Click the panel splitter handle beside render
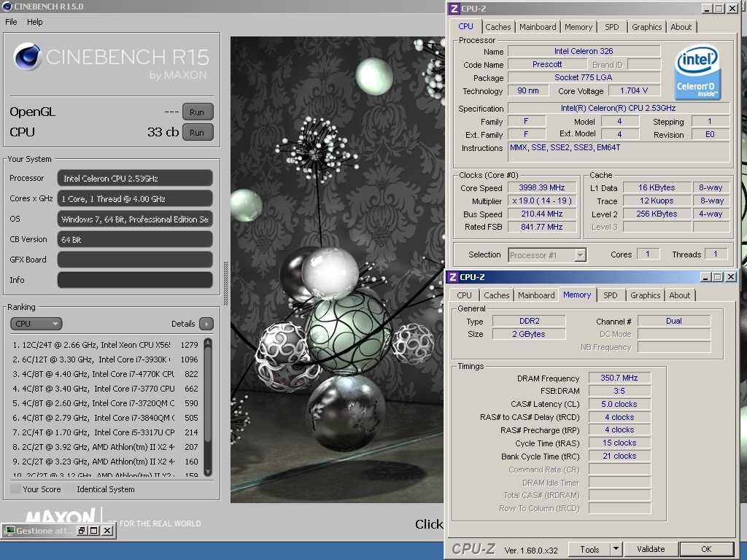This screenshot has width=747, height=560. (x=226, y=284)
